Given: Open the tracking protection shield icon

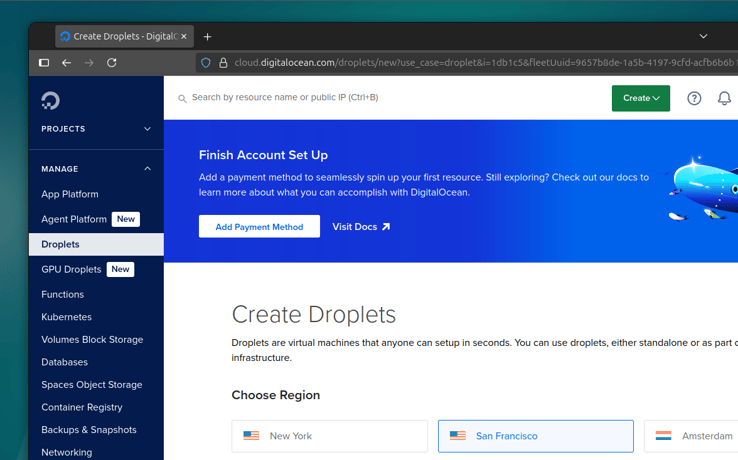Looking at the screenshot, I should pos(206,63).
